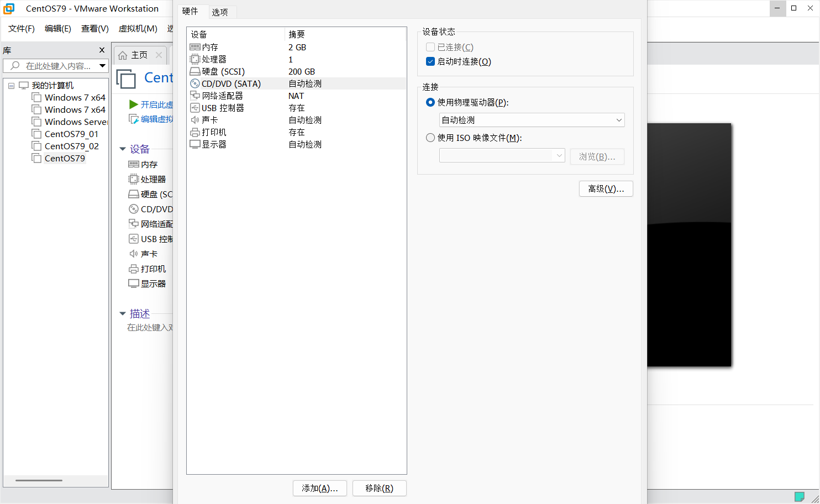Select the 打印机 printer icon in dialog list

(x=195, y=132)
